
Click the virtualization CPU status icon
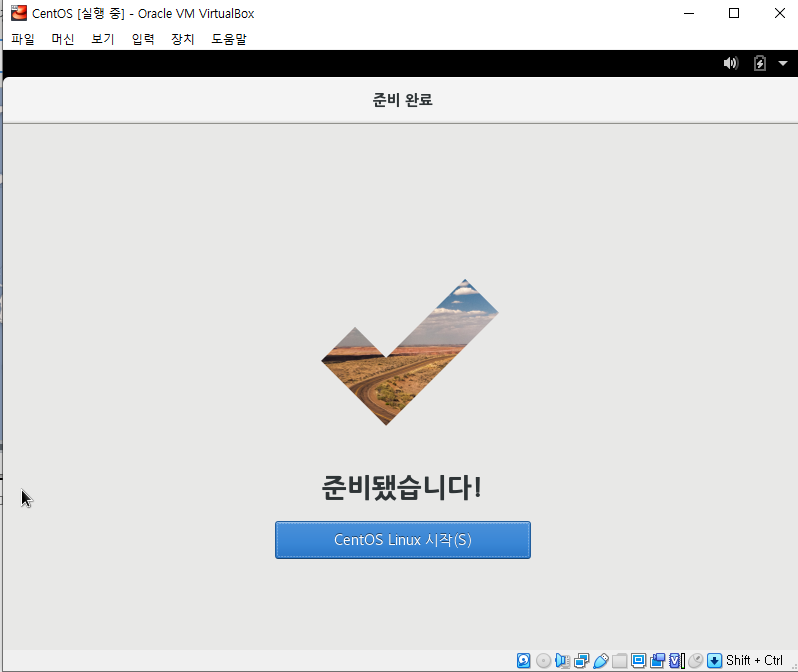[676, 660]
